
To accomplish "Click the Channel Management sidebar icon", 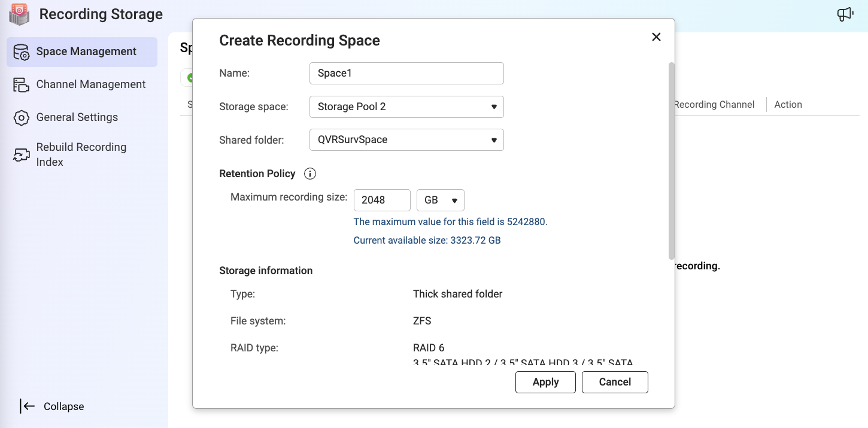I will pyautogui.click(x=21, y=85).
